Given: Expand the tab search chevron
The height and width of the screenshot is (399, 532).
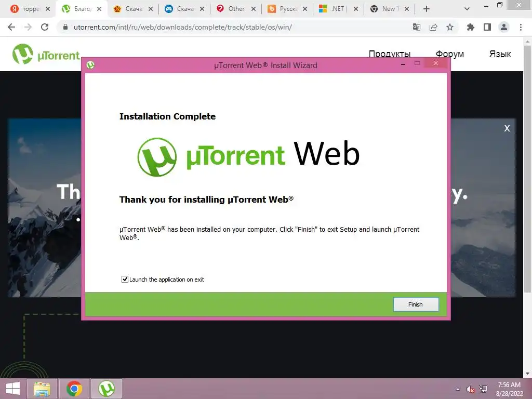Looking at the screenshot, I should (x=467, y=9).
